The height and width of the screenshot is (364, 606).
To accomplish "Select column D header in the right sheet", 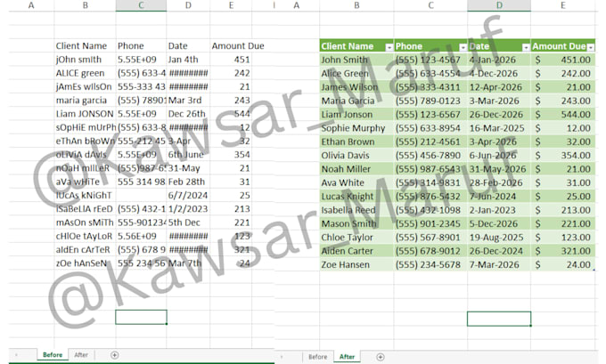I will point(499,5).
